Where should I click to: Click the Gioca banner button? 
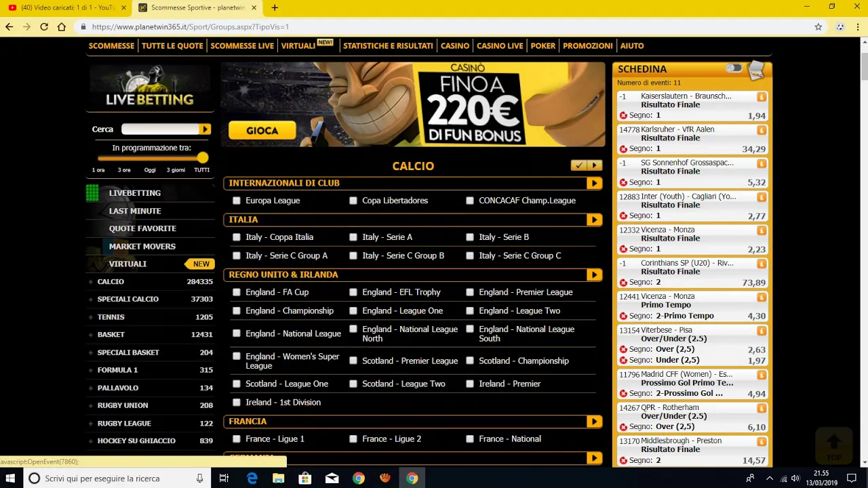[262, 130]
